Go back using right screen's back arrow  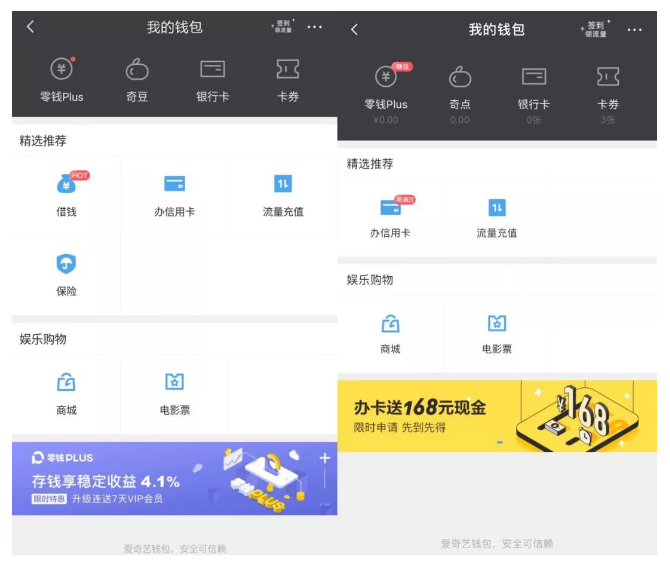click(x=354, y=30)
